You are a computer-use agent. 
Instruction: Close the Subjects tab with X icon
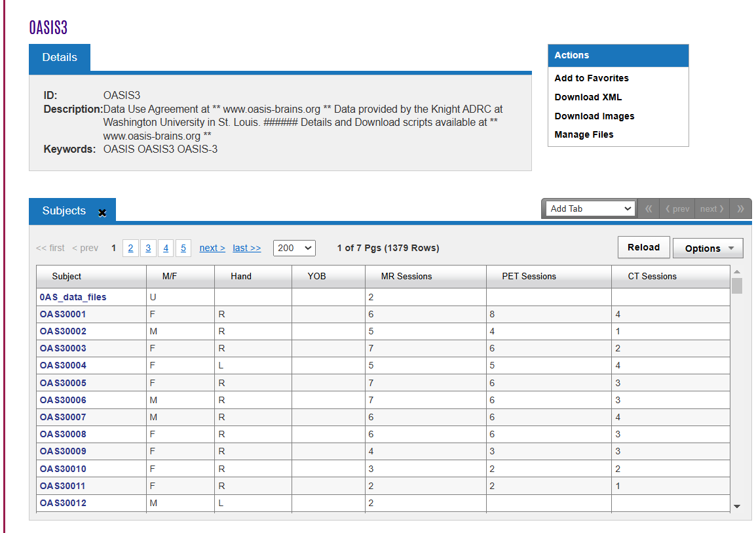[102, 212]
